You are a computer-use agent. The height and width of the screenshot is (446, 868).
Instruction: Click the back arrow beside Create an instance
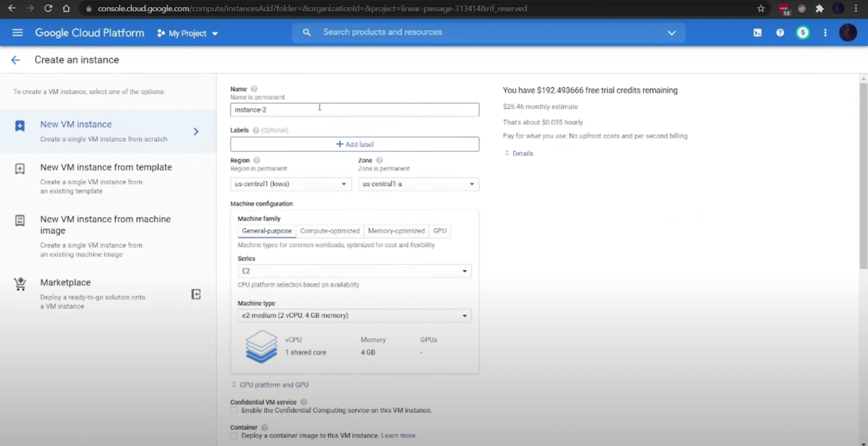(x=15, y=60)
